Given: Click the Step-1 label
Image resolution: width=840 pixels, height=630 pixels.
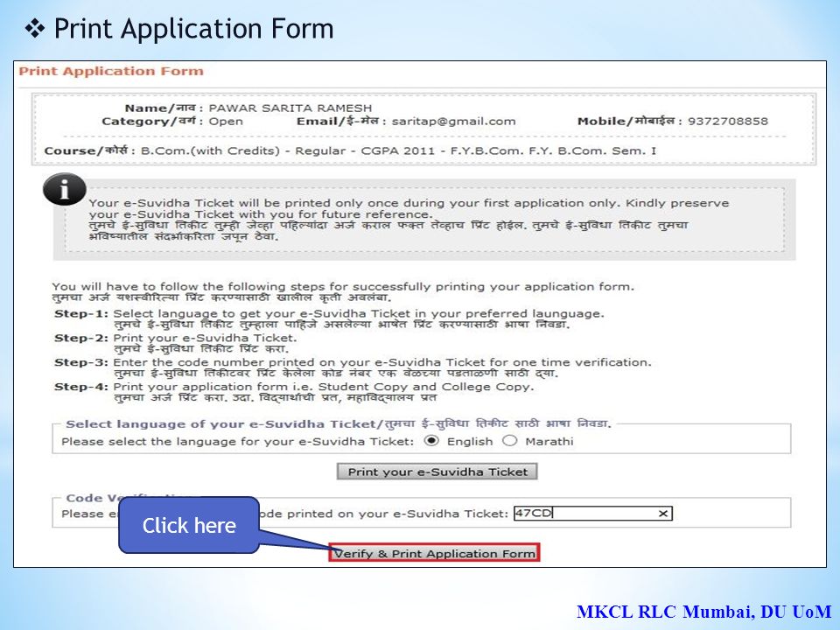Looking at the screenshot, I should [x=81, y=314].
